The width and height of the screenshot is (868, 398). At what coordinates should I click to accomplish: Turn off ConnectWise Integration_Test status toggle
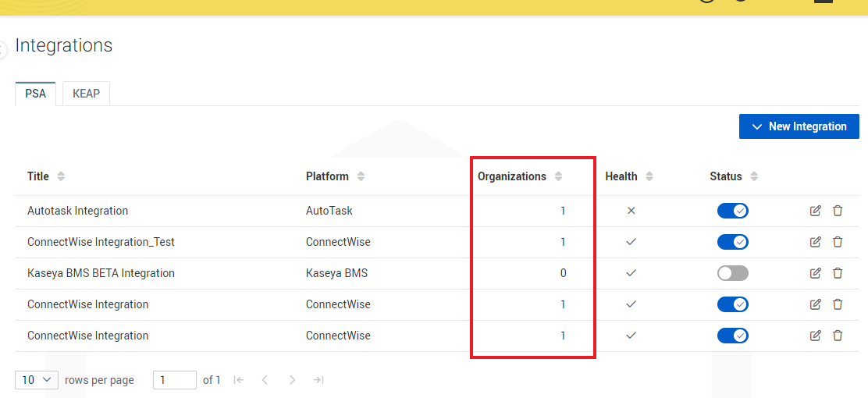(x=732, y=242)
